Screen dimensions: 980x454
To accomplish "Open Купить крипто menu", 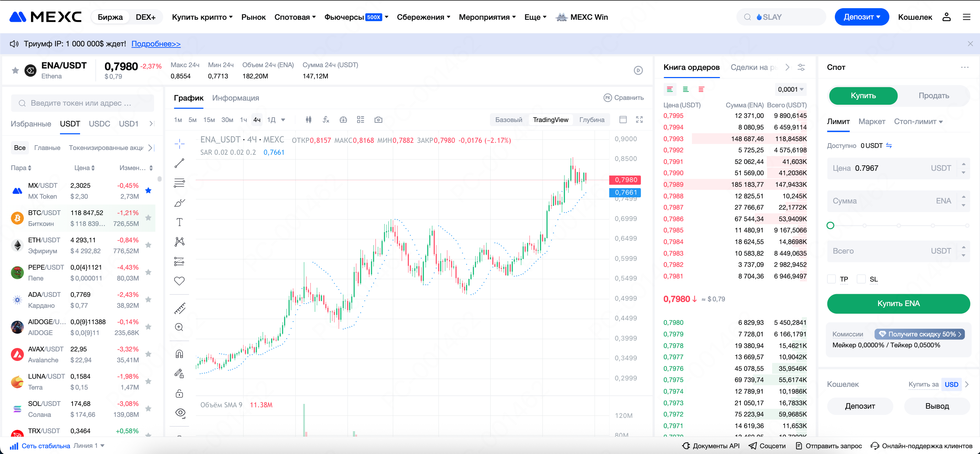I will point(202,17).
